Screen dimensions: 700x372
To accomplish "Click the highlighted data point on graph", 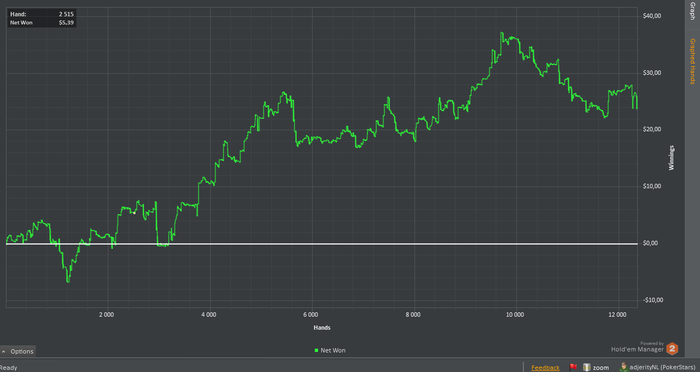I will click(x=134, y=213).
